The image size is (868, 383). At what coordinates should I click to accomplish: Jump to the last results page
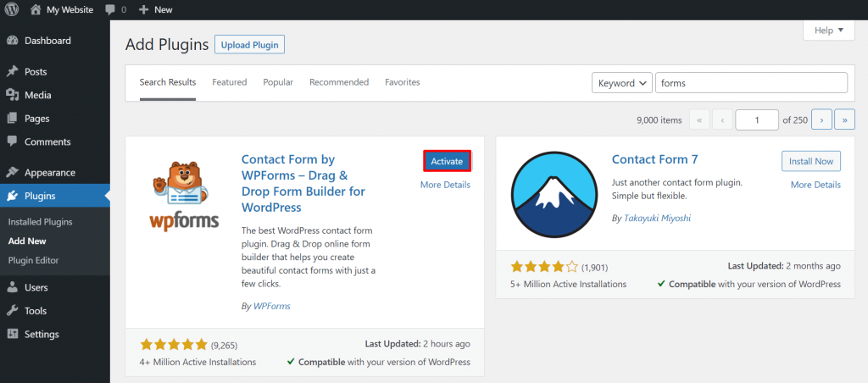point(844,119)
